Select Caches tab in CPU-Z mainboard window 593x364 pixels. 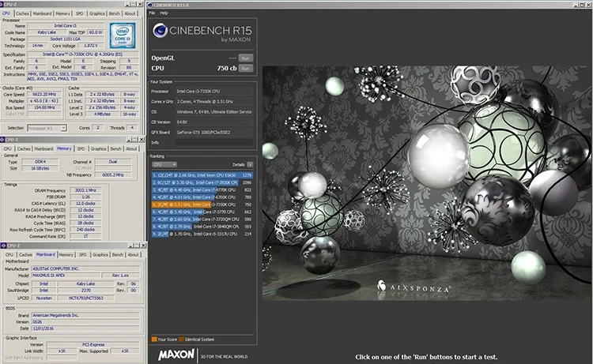(25, 255)
